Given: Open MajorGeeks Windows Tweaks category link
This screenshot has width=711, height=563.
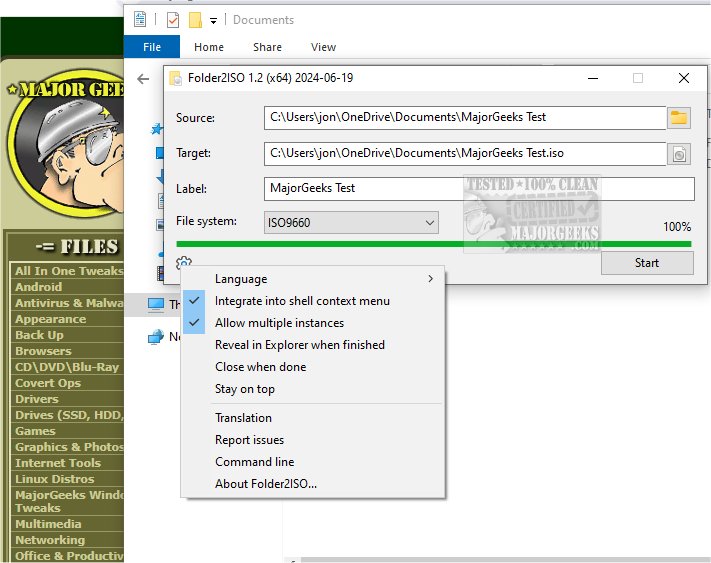Looking at the screenshot, I should click(69, 501).
